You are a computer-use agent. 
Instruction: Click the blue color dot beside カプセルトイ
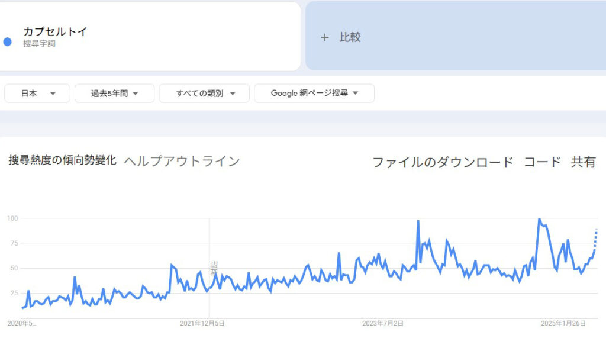pos(8,42)
